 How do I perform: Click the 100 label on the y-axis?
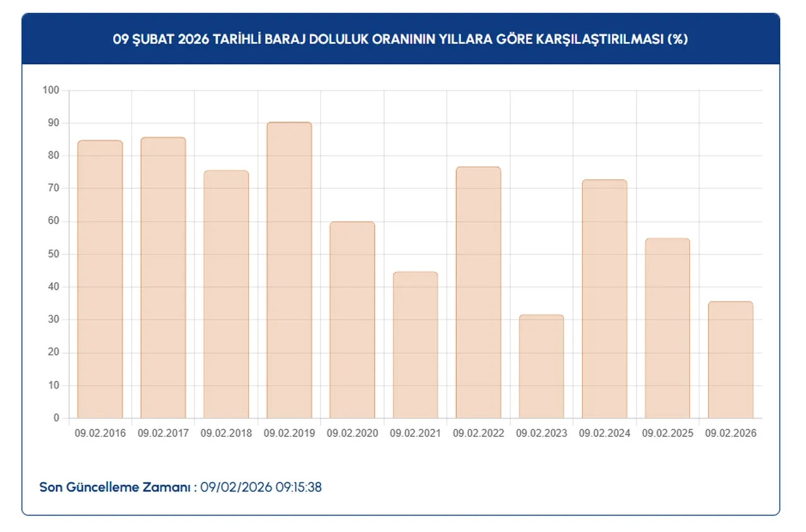pyautogui.click(x=51, y=91)
